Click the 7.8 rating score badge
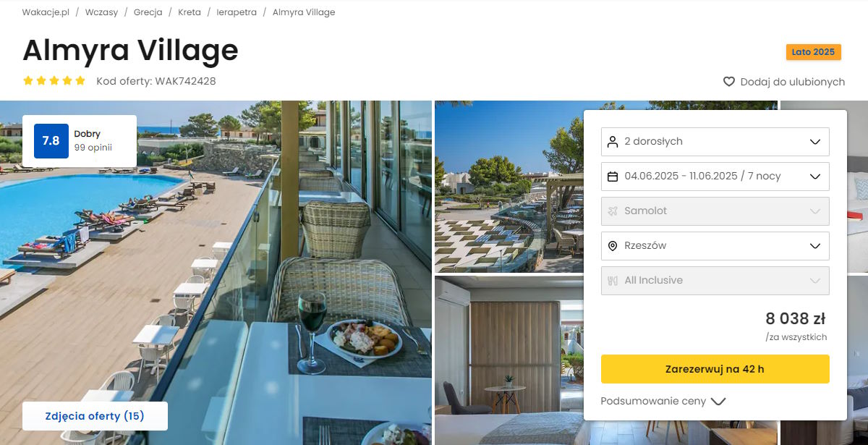The width and height of the screenshot is (868, 445). 51,141
